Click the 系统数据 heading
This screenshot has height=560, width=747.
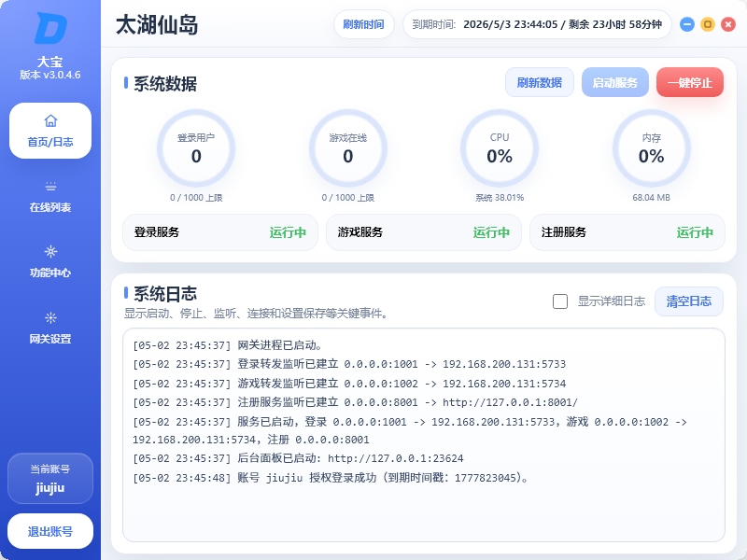coord(165,84)
